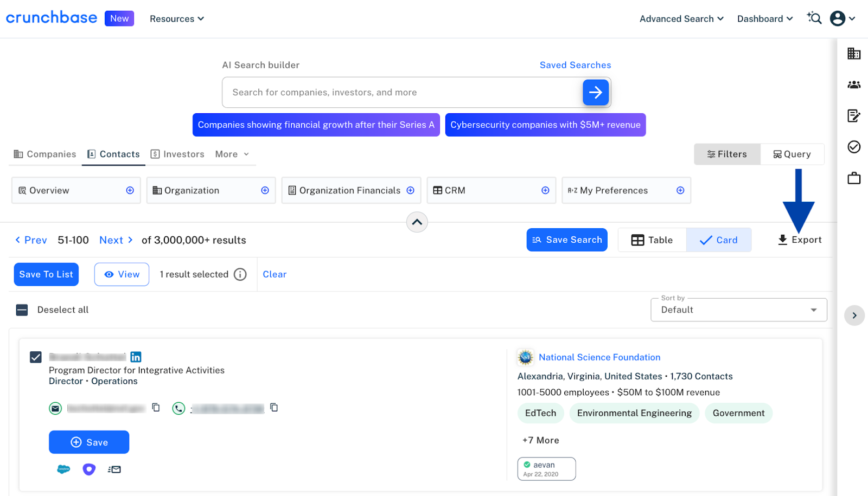
Task: Open the contact's LinkedIn profile icon
Action: (x=136, y=357)
